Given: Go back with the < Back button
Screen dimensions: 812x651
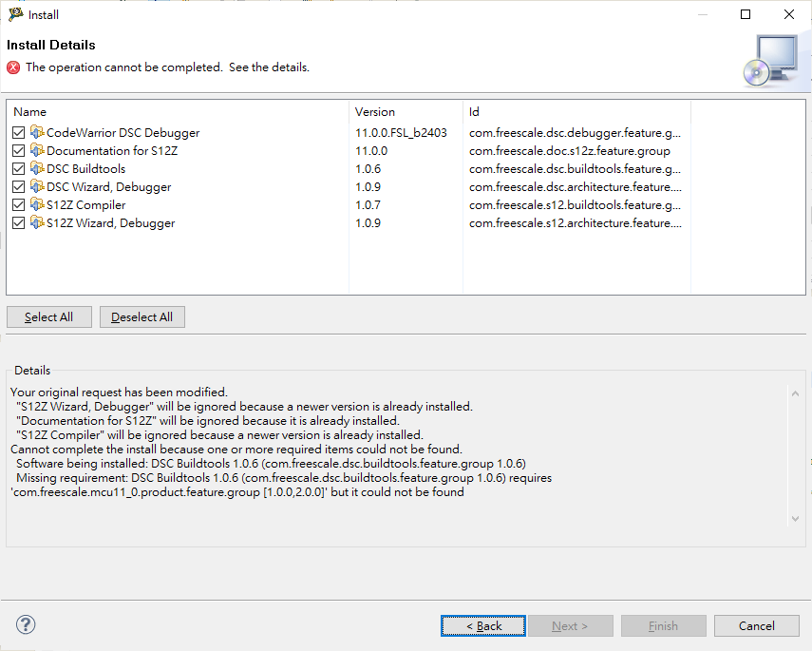Looking at the screenshot, I should click(x=483, y=625).
